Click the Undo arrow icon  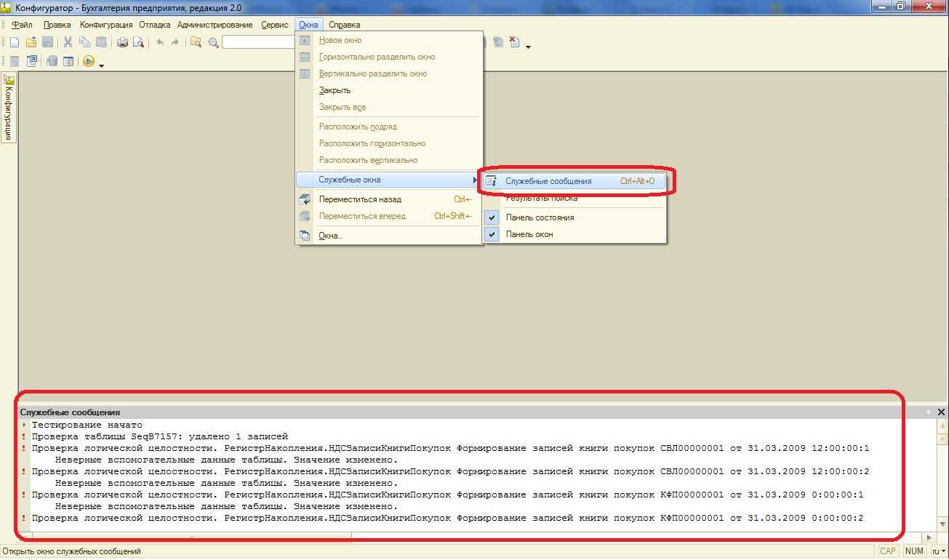click(x=159, y=42)
